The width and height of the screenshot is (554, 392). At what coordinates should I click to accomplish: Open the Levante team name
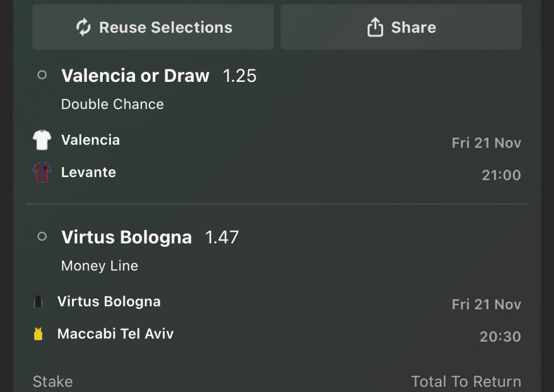[x=88, y=172]
